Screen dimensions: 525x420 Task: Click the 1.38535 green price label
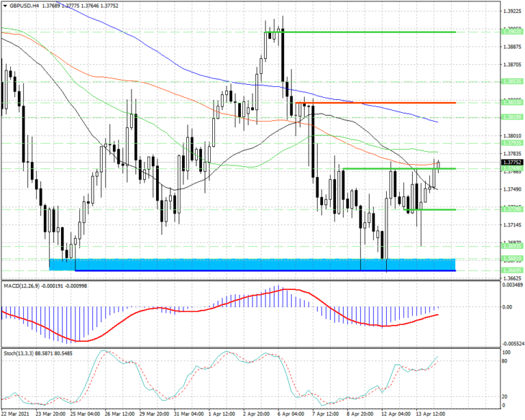coord(511,81)
